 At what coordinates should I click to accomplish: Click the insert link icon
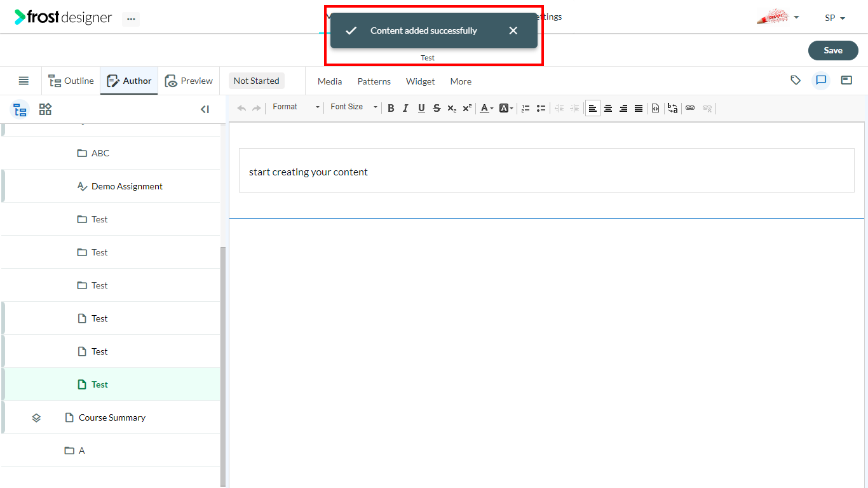point(690,108)
